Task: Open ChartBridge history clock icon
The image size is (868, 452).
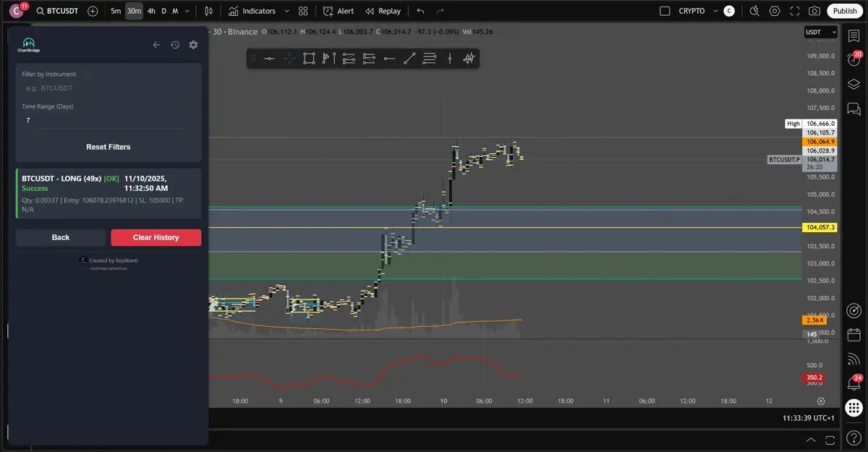Action: click(175, 45)
